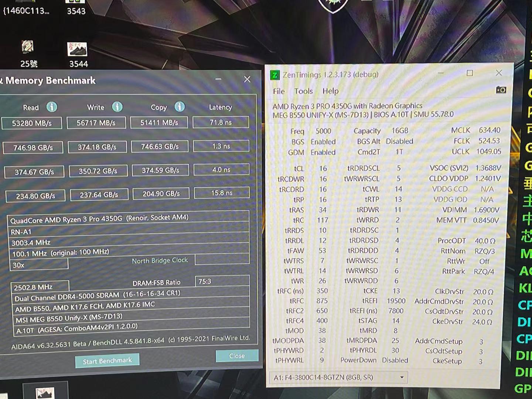The image size is (532, 399).
Task: Click memory write value 56717 MB/s
Action: tap(96, 123)
